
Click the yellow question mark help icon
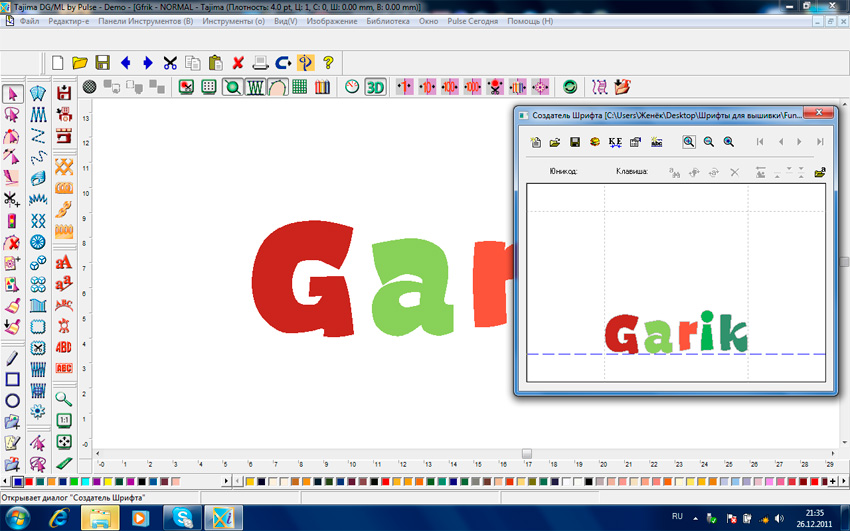point(327,62)
